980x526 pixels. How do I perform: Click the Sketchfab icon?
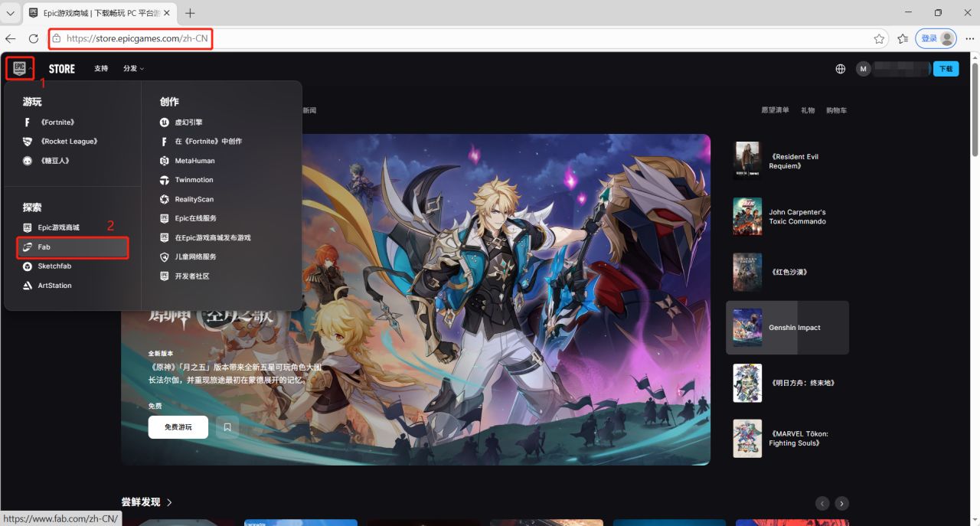(x=28, y=266)
